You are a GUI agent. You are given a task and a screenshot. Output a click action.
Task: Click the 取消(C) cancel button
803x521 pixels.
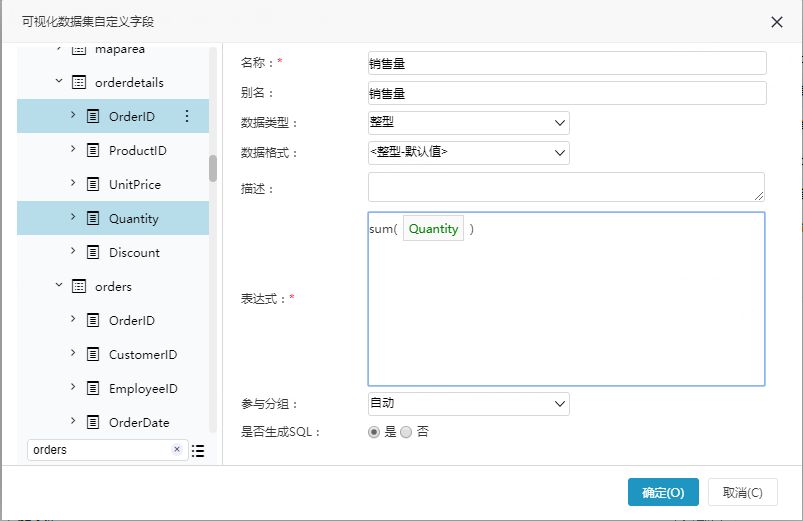(x=743, y=492)
